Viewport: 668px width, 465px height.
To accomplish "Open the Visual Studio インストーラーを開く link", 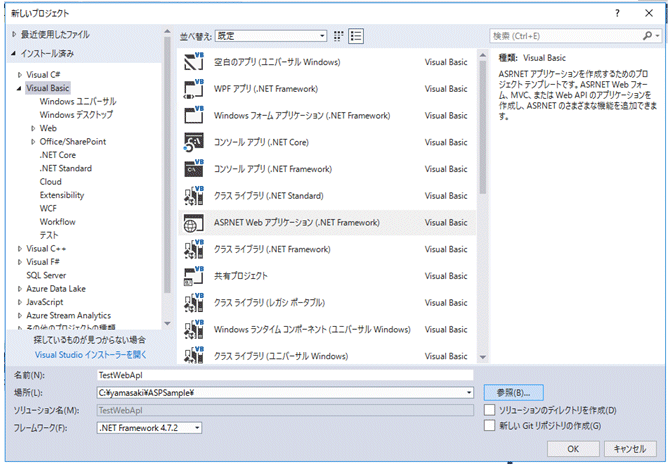I will coord(91,355).
